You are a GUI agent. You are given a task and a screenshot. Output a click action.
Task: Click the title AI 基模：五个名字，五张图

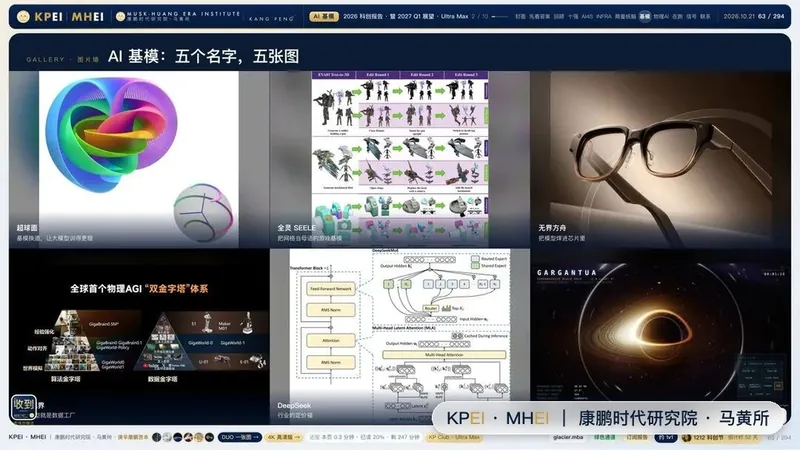pos(204,56)
